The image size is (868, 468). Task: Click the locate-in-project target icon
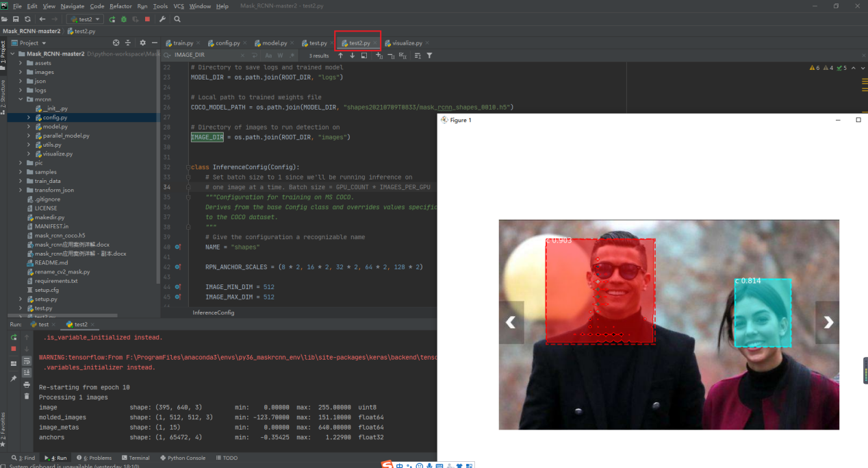click(116, 42)
